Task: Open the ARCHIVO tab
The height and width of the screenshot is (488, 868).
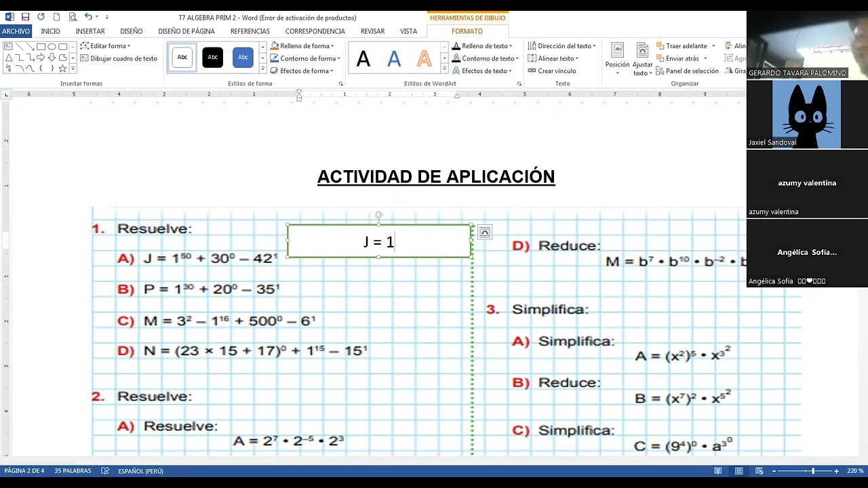Action: click(x=16, y=31)
